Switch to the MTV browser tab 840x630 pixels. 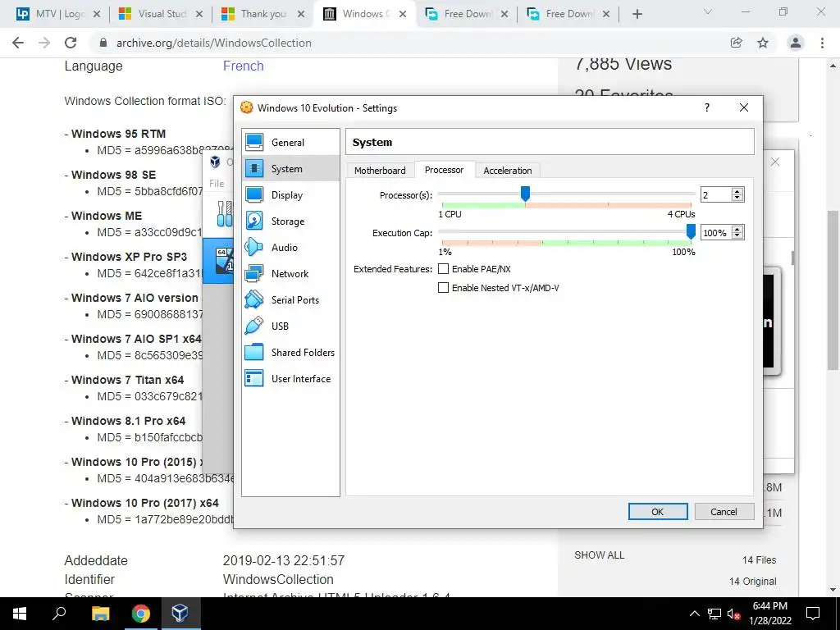(58, 14)
